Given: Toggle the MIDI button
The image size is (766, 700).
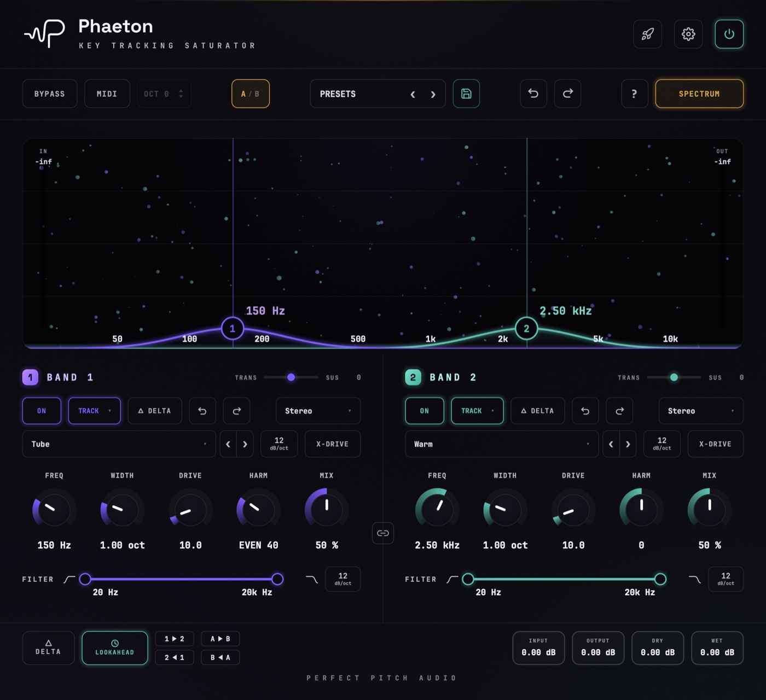Looking at the screenshot, I should [107, 94].
